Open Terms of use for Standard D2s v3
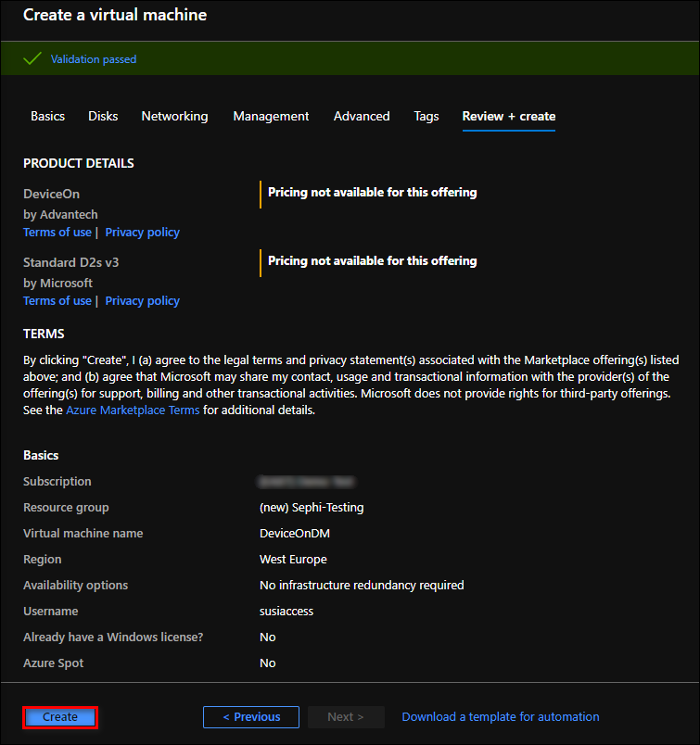The height and width of the screenshot is (745, 700). pyautogui.click(x=57, y=301)
